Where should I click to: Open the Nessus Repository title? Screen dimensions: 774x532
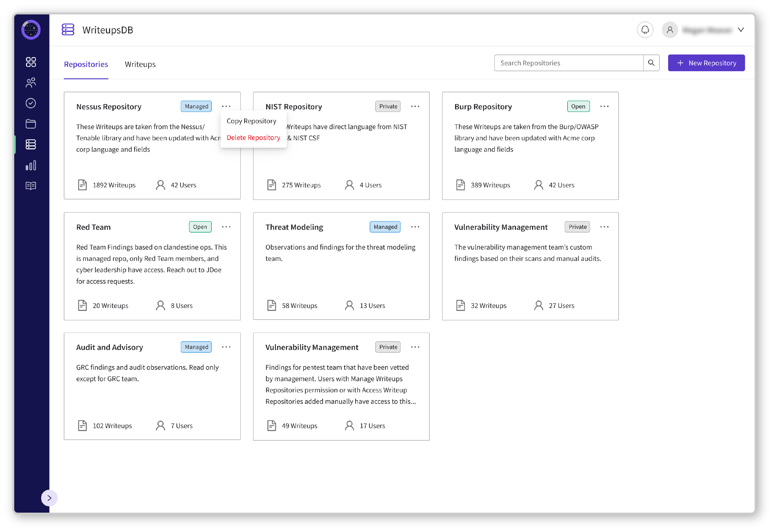109,107
